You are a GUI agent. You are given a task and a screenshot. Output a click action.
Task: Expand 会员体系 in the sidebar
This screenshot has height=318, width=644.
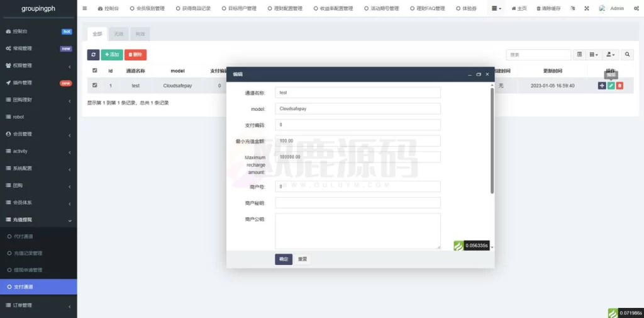[x=38, y=202]
